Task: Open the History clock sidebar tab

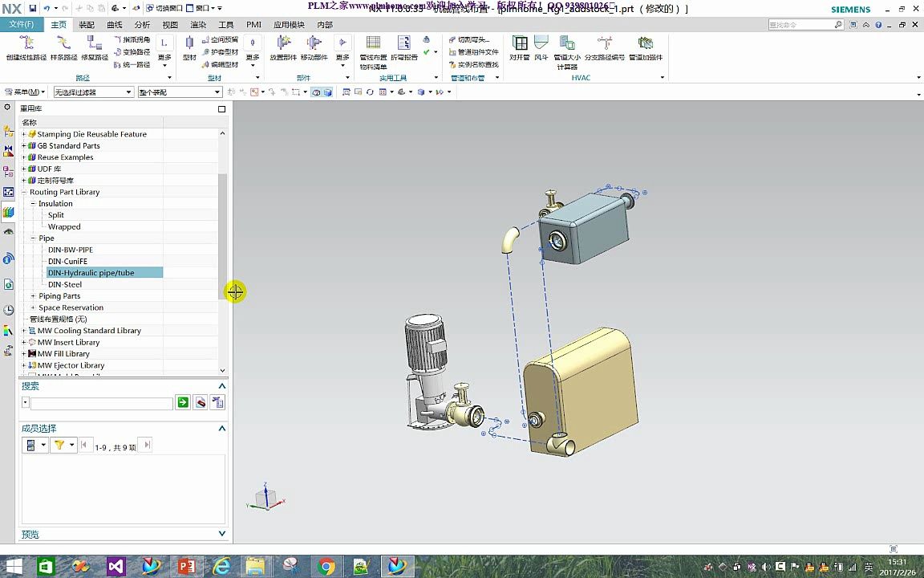Action: click(8, 310)
